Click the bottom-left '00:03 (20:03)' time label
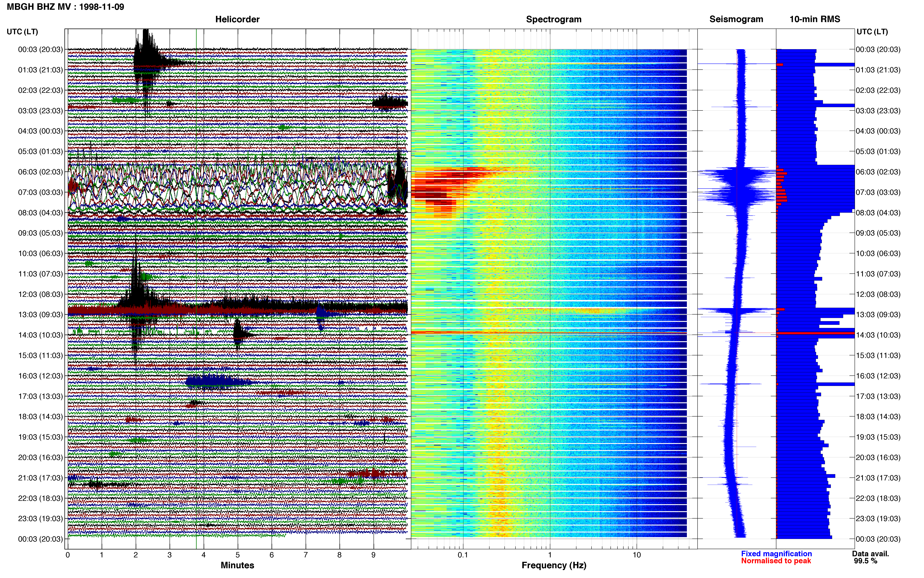 click(x=41, y=539)
